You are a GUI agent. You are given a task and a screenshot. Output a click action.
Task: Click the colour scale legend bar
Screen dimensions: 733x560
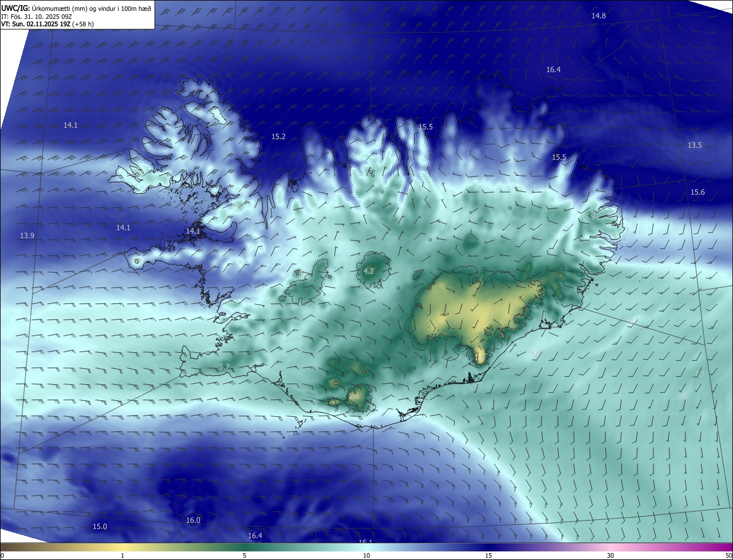pyautogui.click(x=366, y=547)
